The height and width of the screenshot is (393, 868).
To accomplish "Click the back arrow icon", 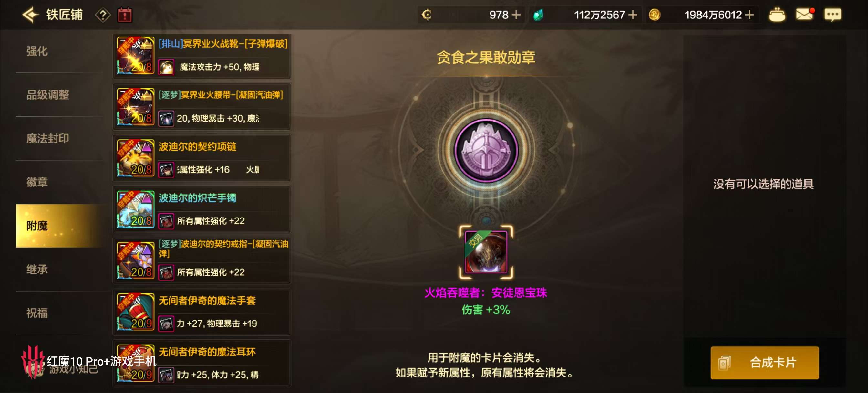I will click(x=30, y=15).
